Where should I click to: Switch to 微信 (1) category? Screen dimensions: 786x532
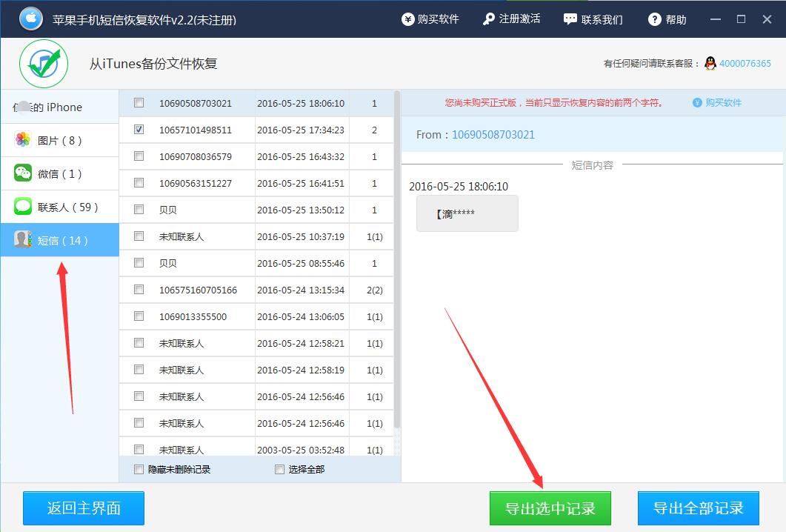pos(60,173)
